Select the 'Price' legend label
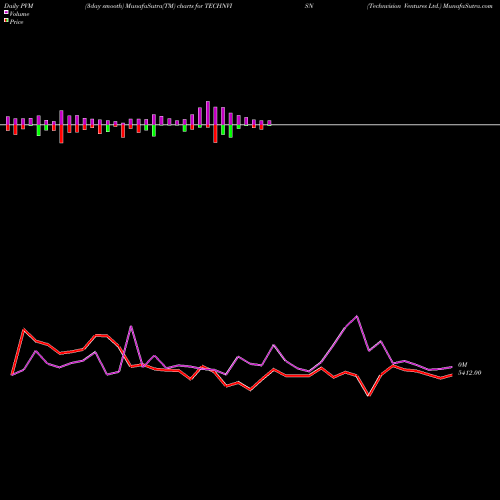The image size is (500, 500). click(16, 22)
